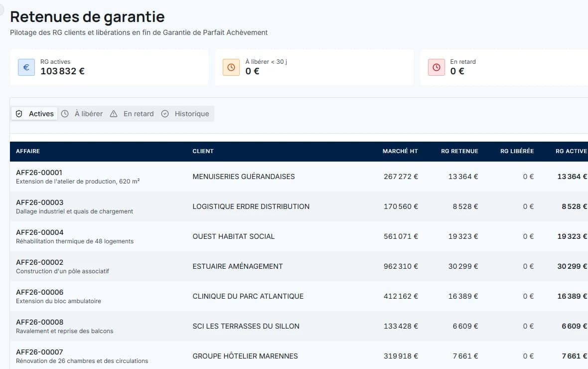
Task: Open the À libérer tab
Action: tap(82, 114)
